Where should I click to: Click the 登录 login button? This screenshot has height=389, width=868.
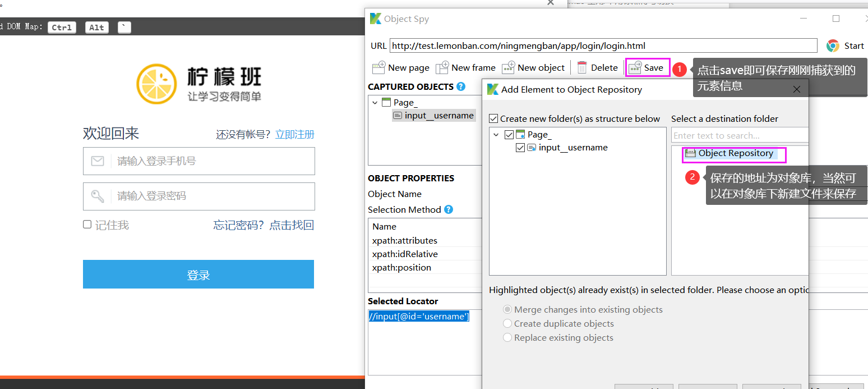[198, 274]
